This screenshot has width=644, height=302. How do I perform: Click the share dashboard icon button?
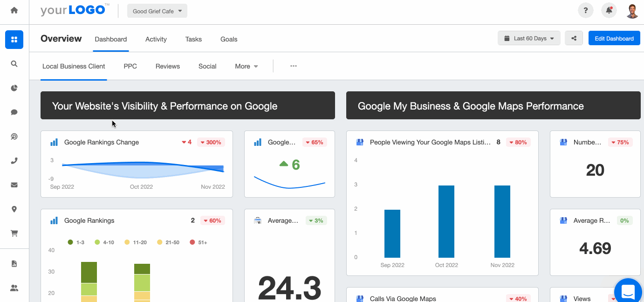click(x=574, y=38)
